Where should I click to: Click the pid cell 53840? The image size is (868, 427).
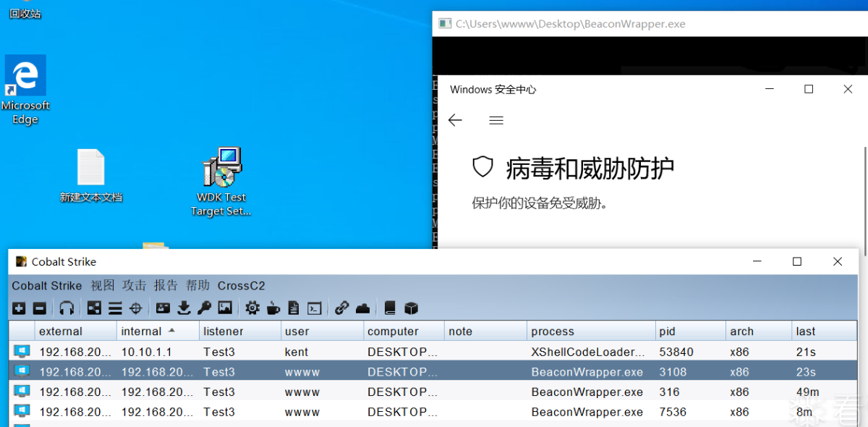[691, 352]
